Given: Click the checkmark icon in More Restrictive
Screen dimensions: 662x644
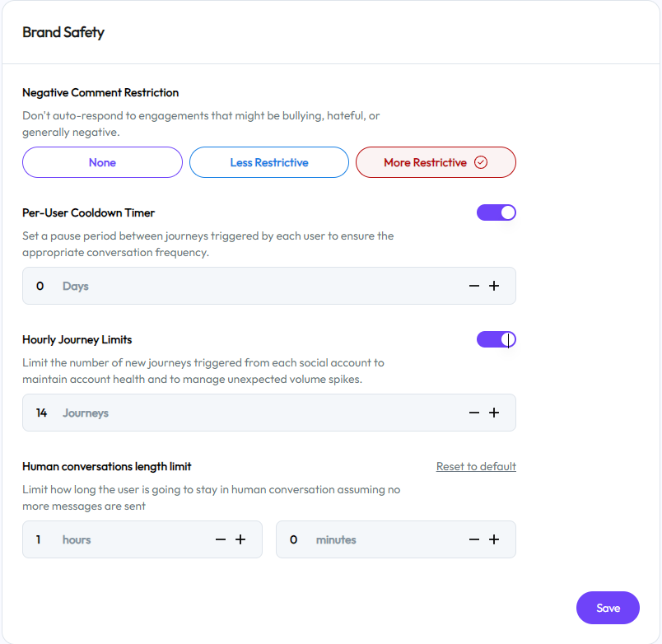Looking at the screenshot, I should point(482,163).
